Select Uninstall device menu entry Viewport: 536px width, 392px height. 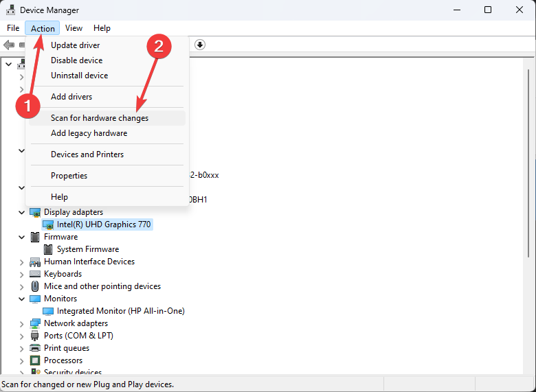pos(107,75)
